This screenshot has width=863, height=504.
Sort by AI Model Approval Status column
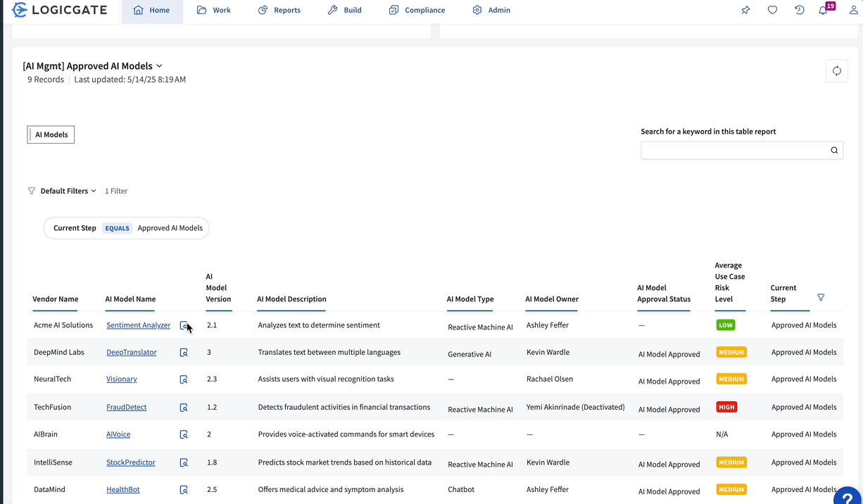tap(664, 294)
